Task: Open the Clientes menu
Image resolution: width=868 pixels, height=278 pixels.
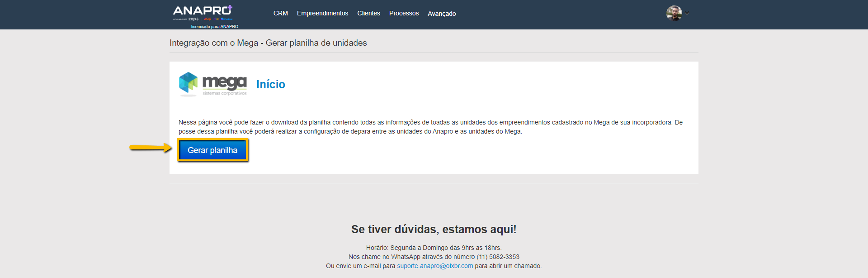Action: pos(368,14)
